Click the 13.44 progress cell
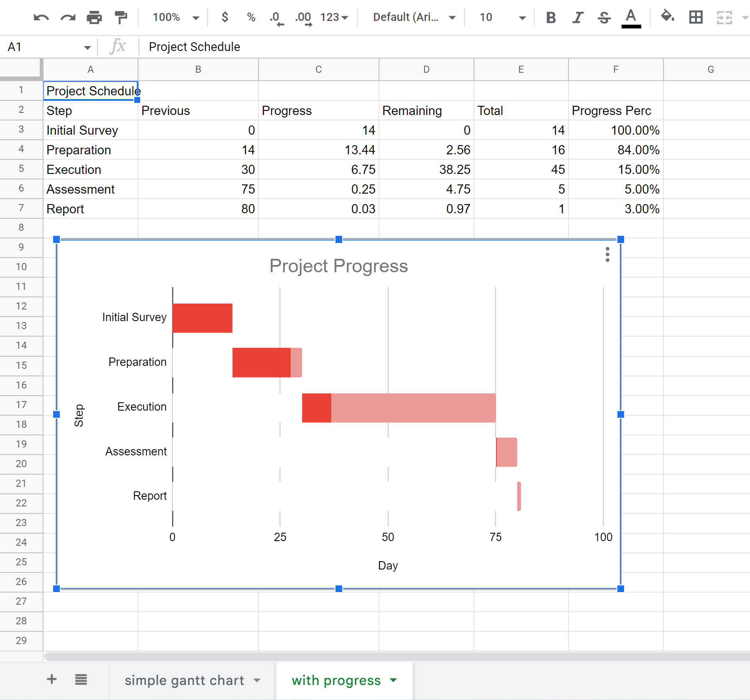 click(319, 150)
